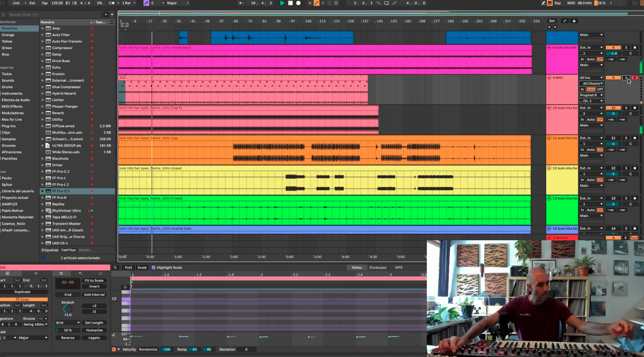Select Plug-Ins category in browser sidebar
This screenshot has height=357, width=644.
click(x=9, y=126)
